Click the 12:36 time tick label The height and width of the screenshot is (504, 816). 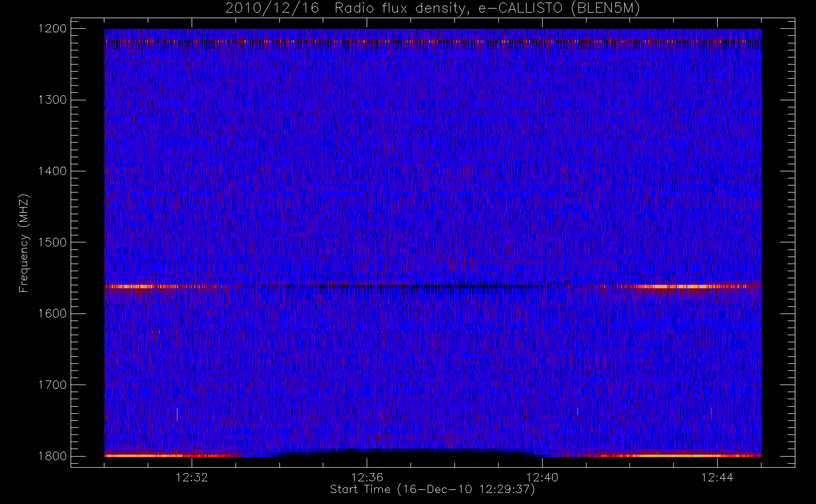point(367,477)
